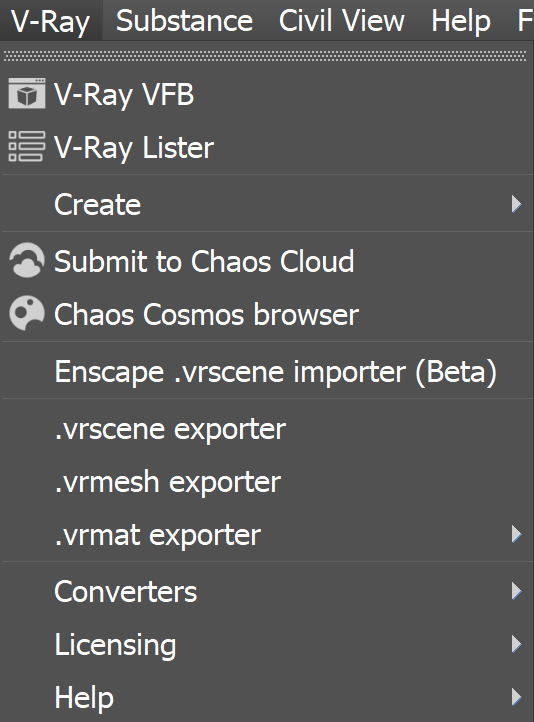
Task: Expand the Create submenu arrow
Action: click(x=517, y=204)
